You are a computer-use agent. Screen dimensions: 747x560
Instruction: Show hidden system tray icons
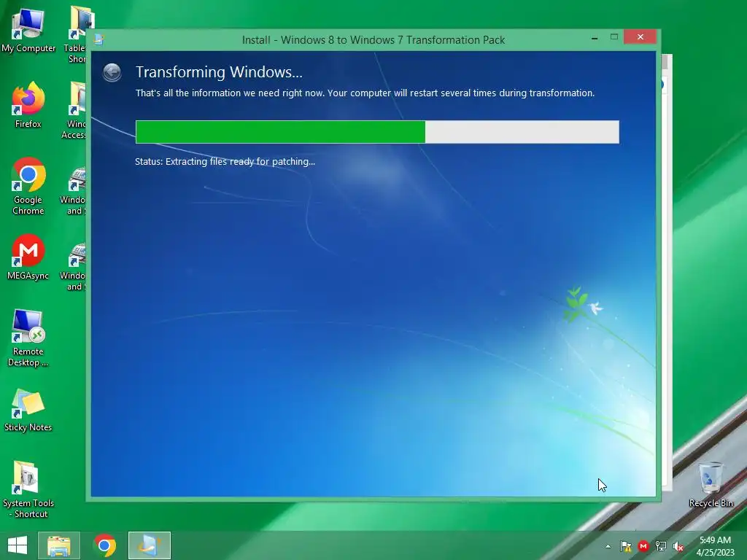coord(608,546)
